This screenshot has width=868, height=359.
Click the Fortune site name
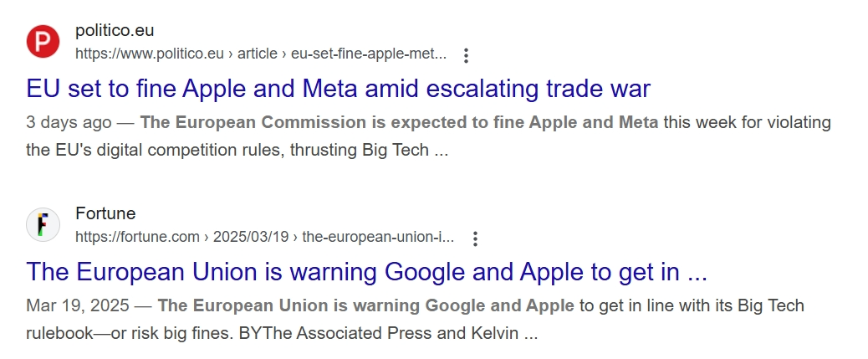[x=105, y=213]
